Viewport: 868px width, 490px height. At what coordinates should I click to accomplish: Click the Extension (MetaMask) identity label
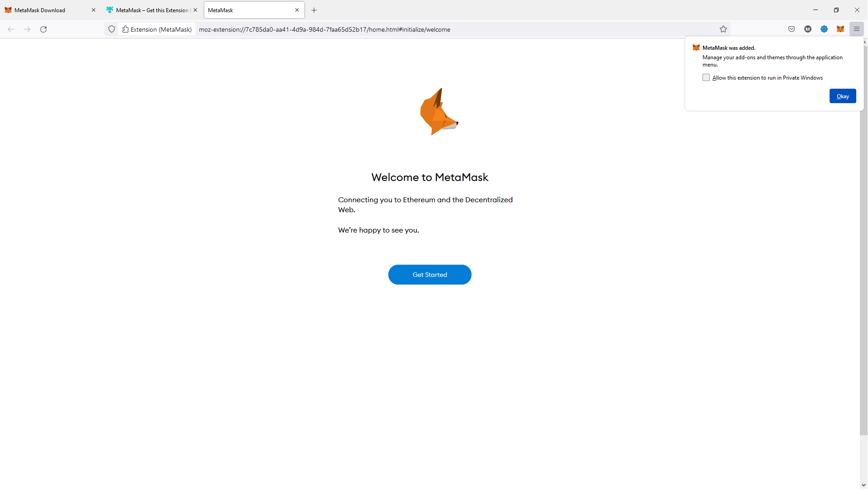click(157, 29)
